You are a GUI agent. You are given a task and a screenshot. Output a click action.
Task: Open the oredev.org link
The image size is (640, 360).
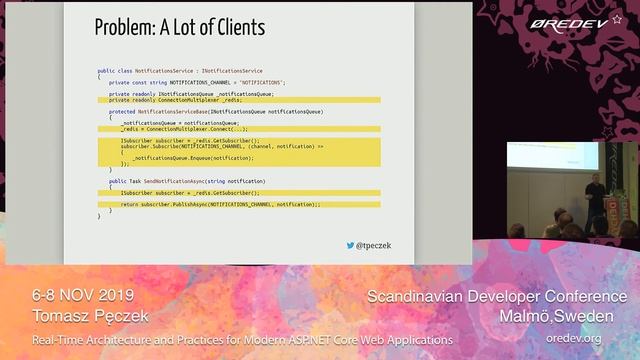click(573, 338)
